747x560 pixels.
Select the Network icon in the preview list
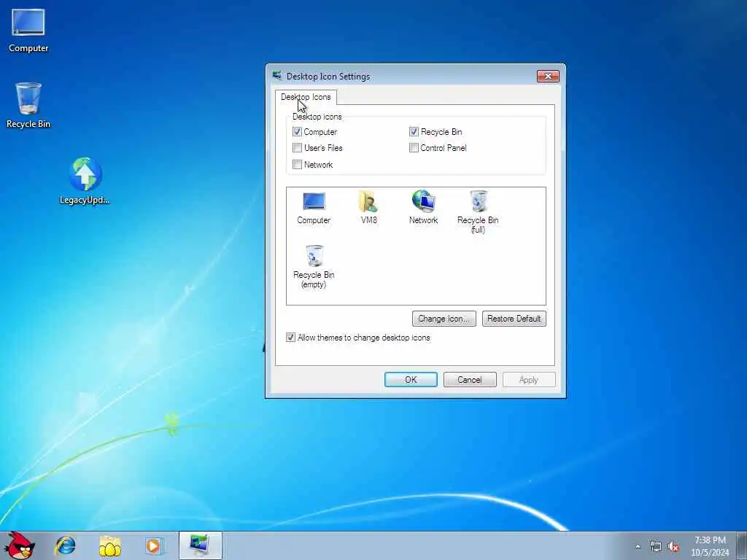pyautogui.click(x=423, y=208)
